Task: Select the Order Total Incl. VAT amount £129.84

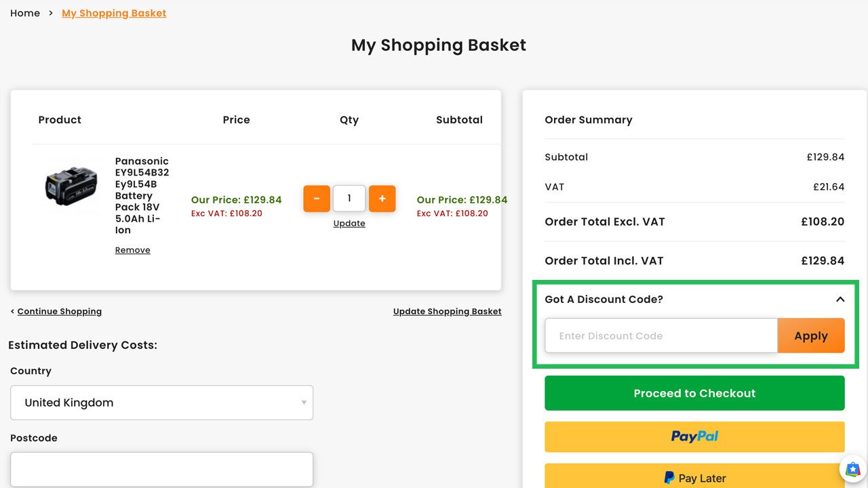Action: (x=823, y=261)
